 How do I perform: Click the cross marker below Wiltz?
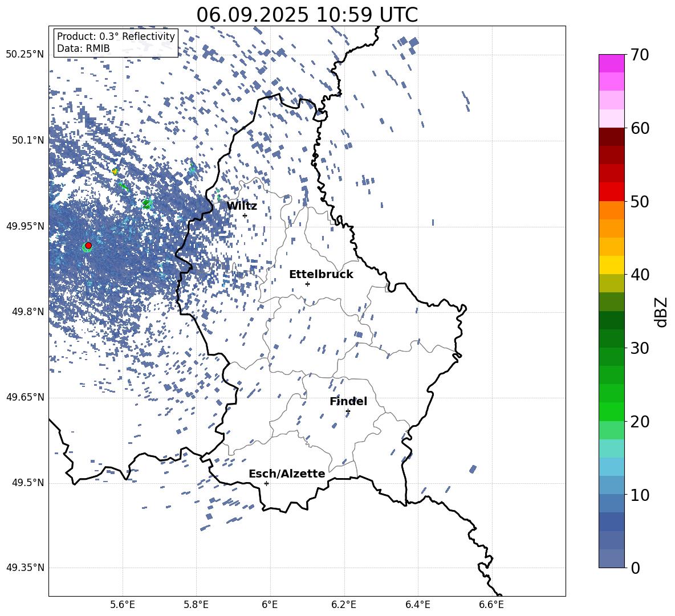coord(245,216)
